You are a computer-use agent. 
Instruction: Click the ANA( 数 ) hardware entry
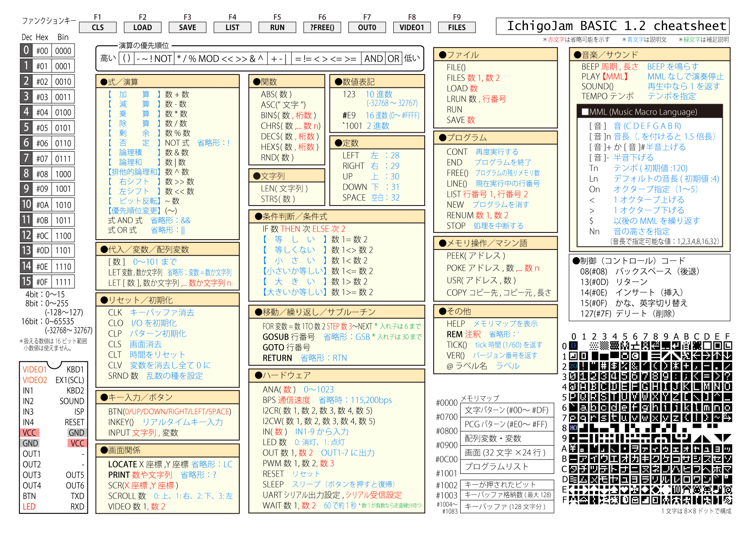[298, 390]
